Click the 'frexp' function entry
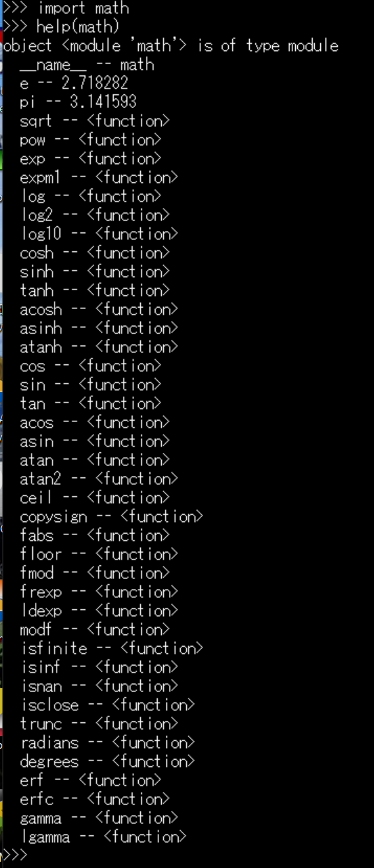The image size is (374, 868). [x=99, y=592]
